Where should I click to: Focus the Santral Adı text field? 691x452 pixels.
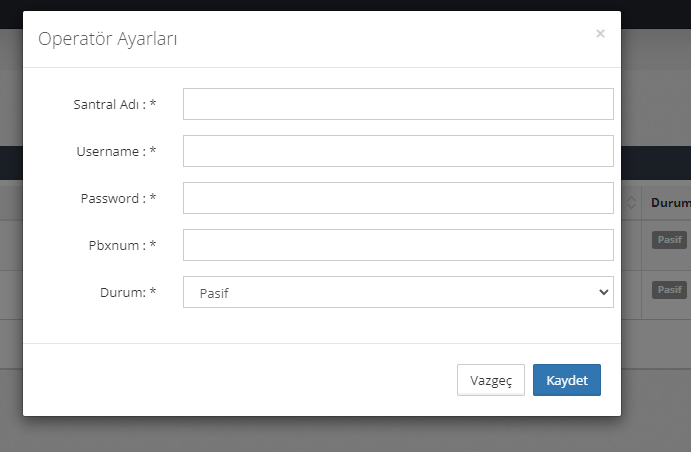click(x=398, y=104)
